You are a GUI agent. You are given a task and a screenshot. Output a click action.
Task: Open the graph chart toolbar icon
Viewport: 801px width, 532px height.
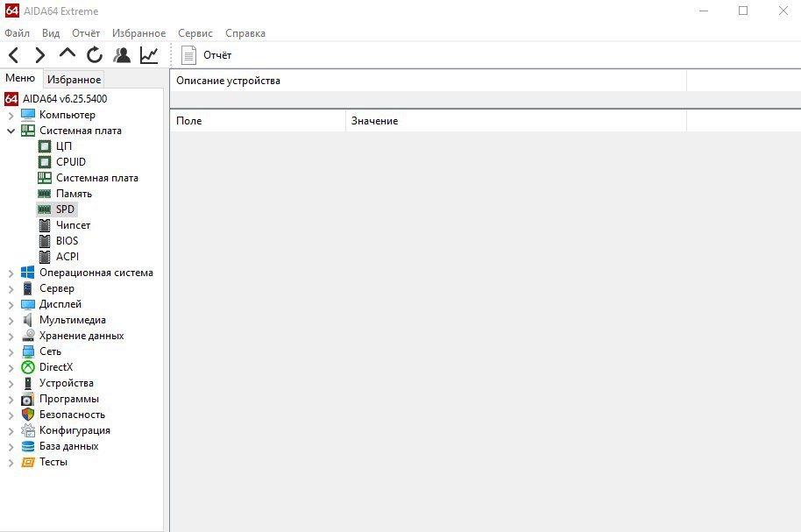149,55
